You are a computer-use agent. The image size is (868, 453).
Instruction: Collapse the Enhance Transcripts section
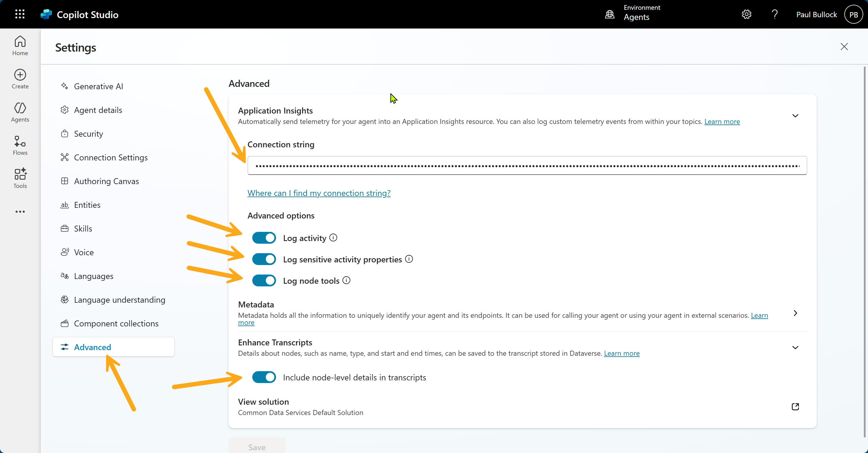click(x=795, y=347)
